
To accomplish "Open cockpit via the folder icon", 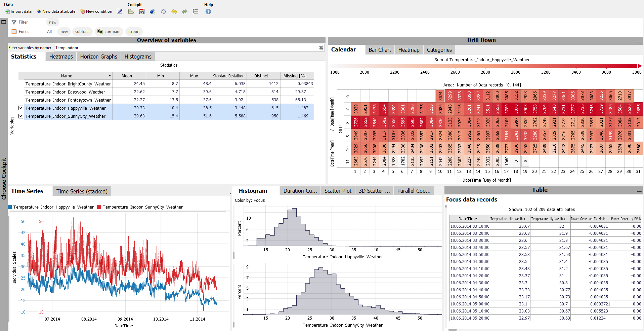I will 131,11.
